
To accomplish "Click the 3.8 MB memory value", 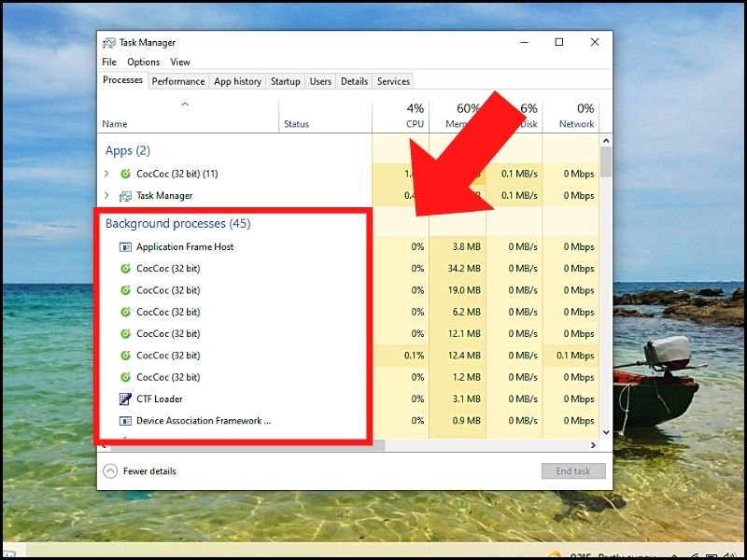I will [x=467, y=247].
